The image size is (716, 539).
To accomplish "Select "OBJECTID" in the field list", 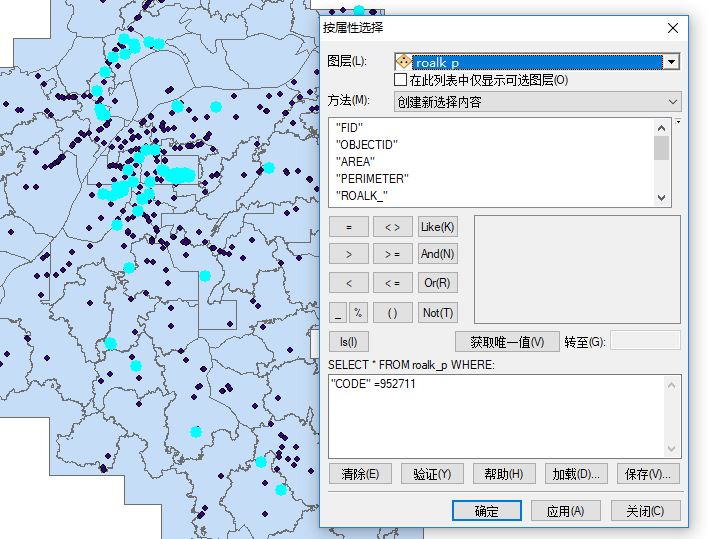I will (x=367, y=145).
